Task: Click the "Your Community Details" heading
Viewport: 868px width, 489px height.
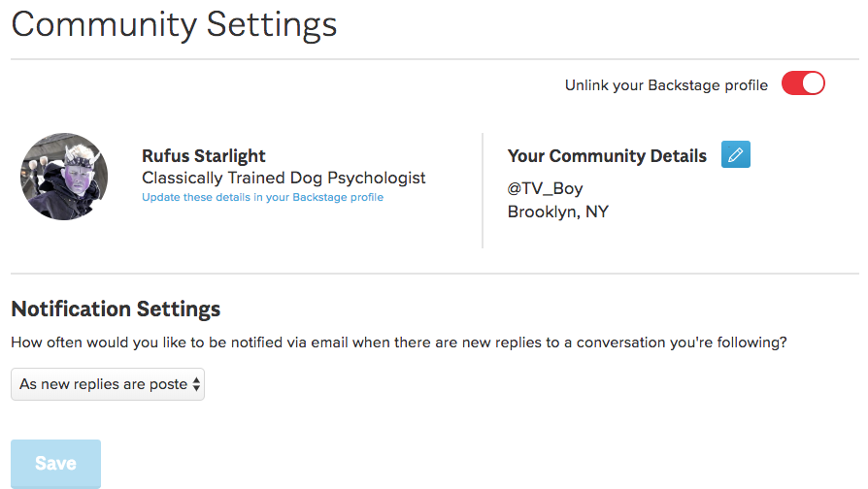Action: click(x=607, y=156)
